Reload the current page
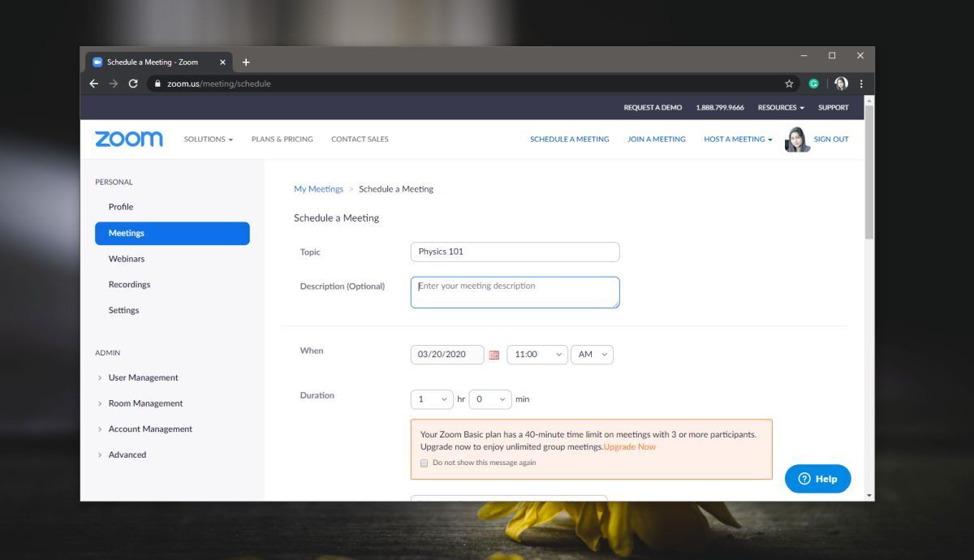Screen dimensions: 974x560 [132, 83]
